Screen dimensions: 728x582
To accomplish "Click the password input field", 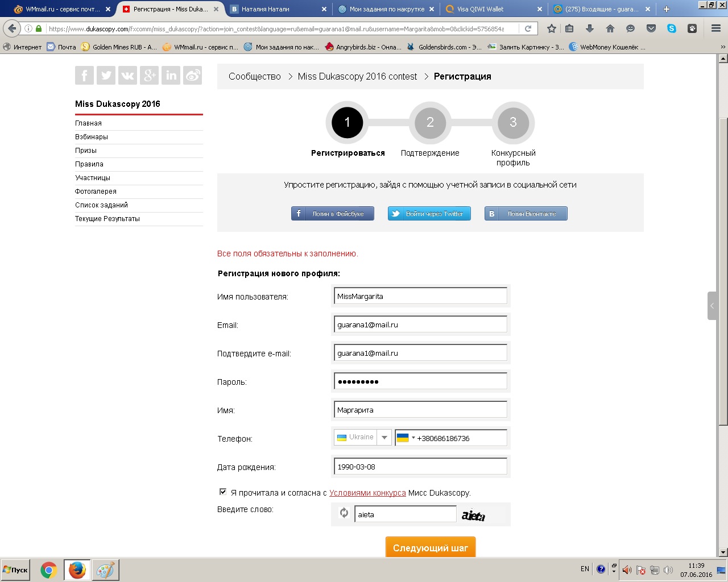I will 420,381.
